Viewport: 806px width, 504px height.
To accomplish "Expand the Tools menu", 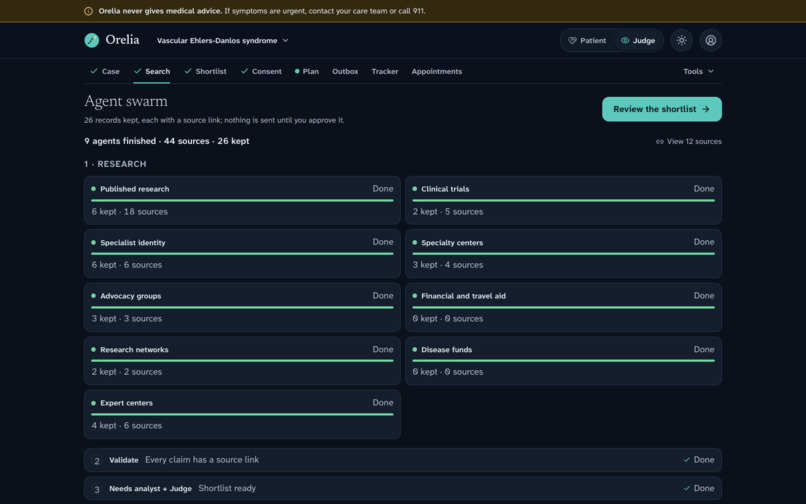I will [x=698, y=71].
